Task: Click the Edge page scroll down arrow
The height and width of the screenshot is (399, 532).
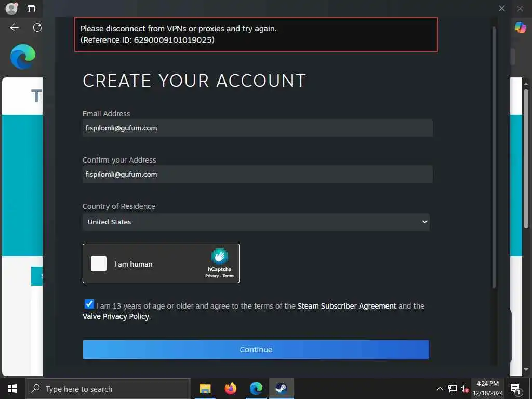Action: [526, 369]
